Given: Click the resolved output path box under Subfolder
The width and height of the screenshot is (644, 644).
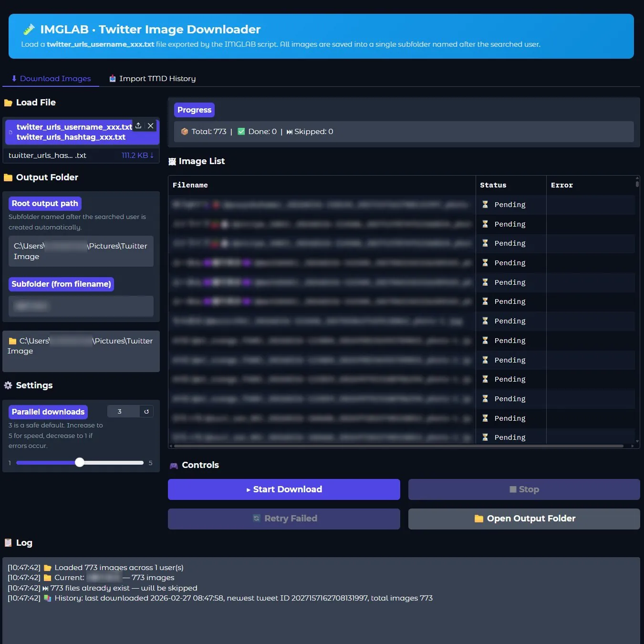Looking at the screenshot, I should [x=81, y=351].
